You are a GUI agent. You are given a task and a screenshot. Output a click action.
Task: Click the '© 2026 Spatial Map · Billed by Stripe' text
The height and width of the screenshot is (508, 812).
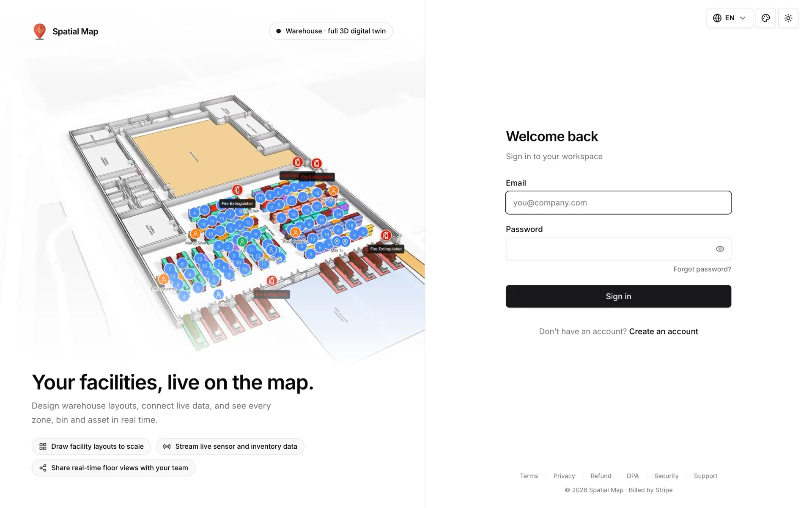[x=618, y=490]
